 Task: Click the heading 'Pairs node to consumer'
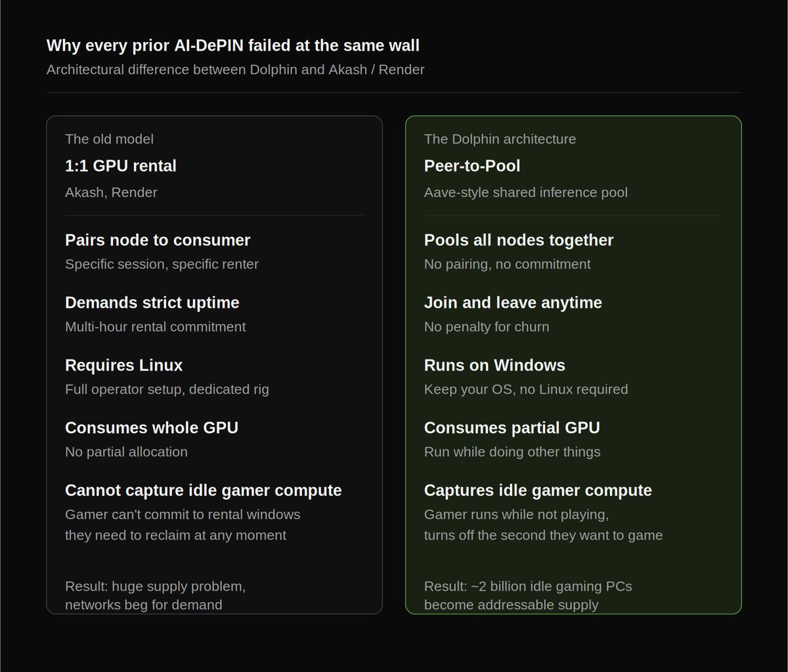pyautogui.click(x=158, y=240)
